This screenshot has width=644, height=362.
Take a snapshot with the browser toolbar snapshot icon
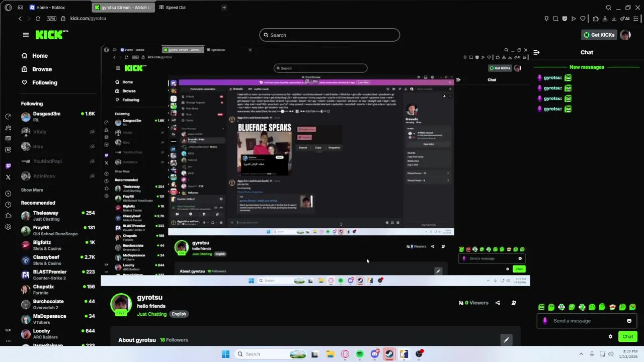[555, 19]
